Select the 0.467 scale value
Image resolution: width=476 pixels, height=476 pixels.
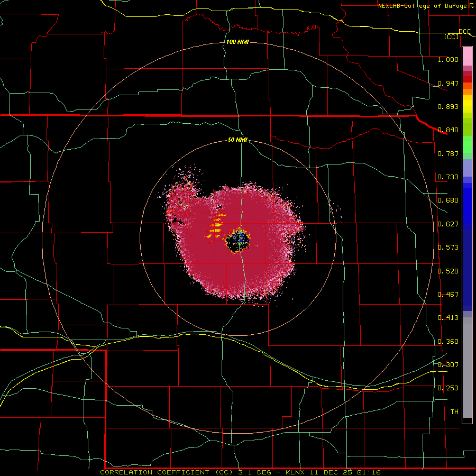(x=448, y=295)
